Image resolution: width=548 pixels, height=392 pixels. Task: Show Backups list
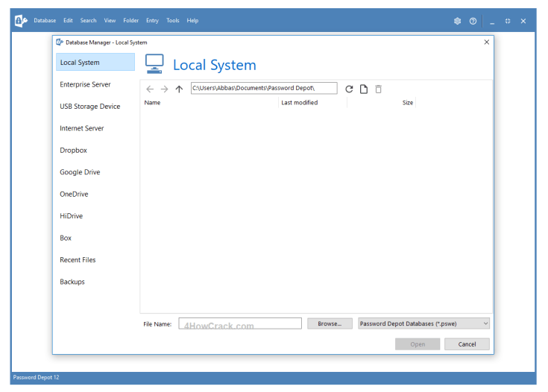(x=72, y=282)
